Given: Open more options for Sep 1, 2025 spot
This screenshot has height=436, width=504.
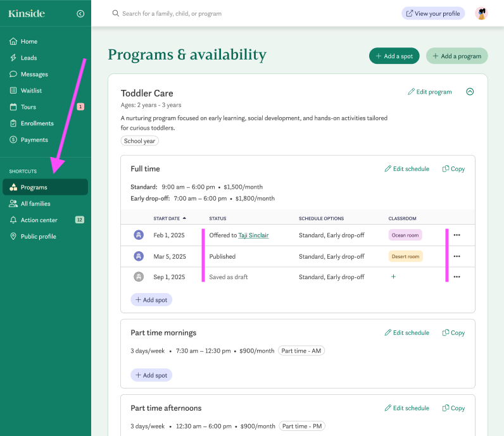Looking at the screenshot, I should (457, 277).
